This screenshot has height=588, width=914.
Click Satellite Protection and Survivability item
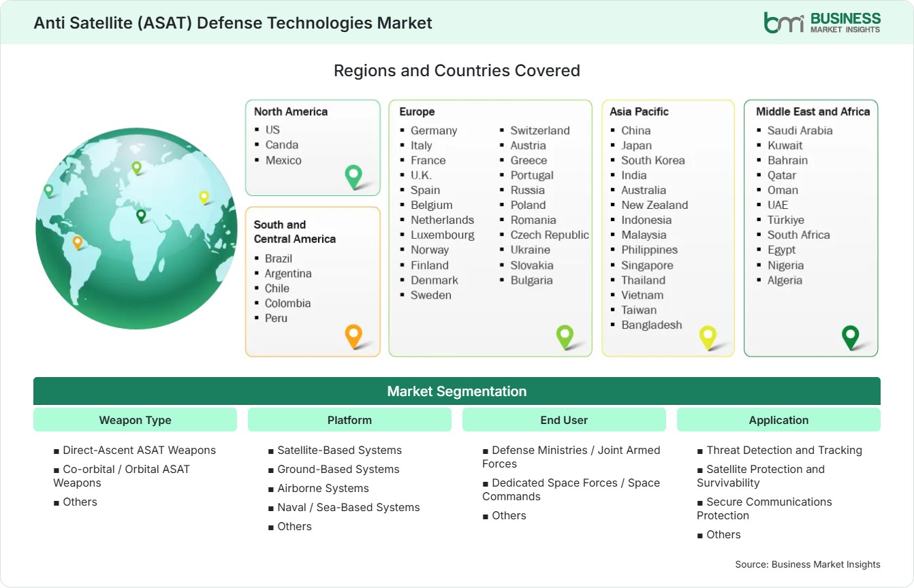(761, 476)
